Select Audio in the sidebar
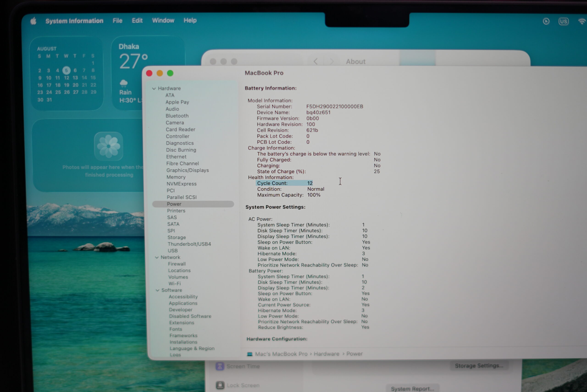This screenshot has height=392, width=587. [172, 109]
